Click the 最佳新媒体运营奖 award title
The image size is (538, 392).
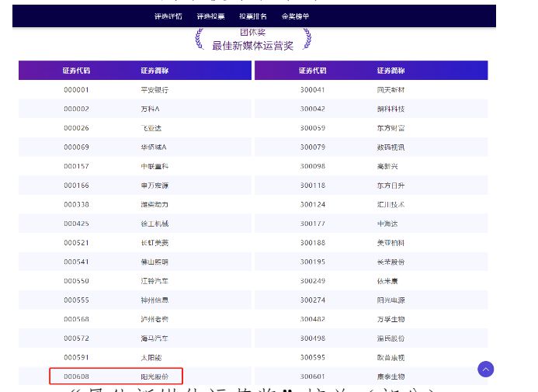pos(253,46)
